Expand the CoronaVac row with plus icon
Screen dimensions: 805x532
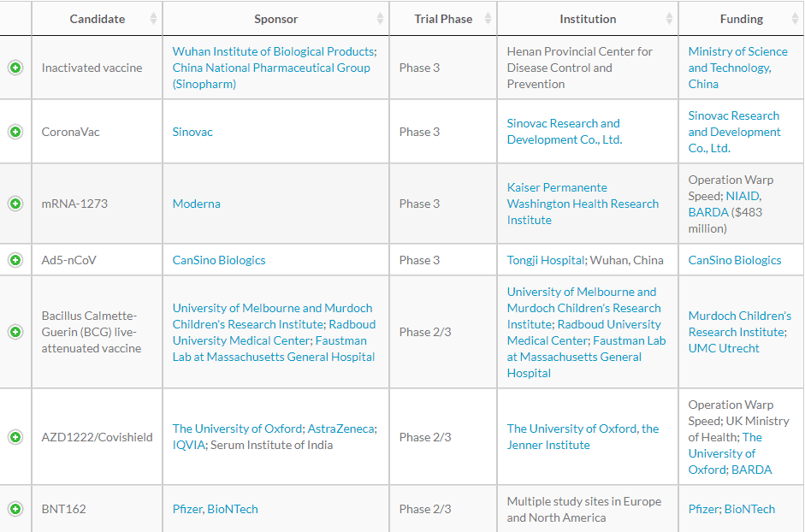point(15,132)
